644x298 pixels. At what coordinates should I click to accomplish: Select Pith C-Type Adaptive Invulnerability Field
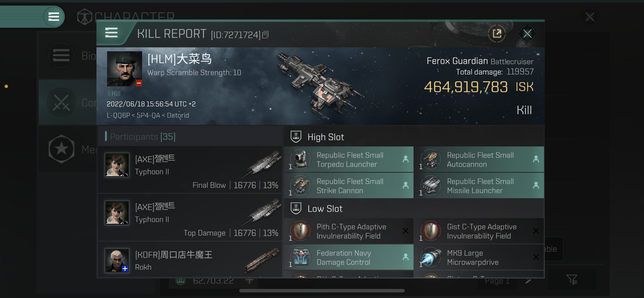coord(348,231)
